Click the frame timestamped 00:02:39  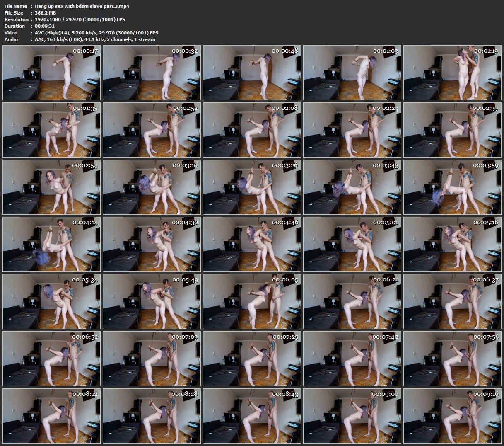(452, 130)
